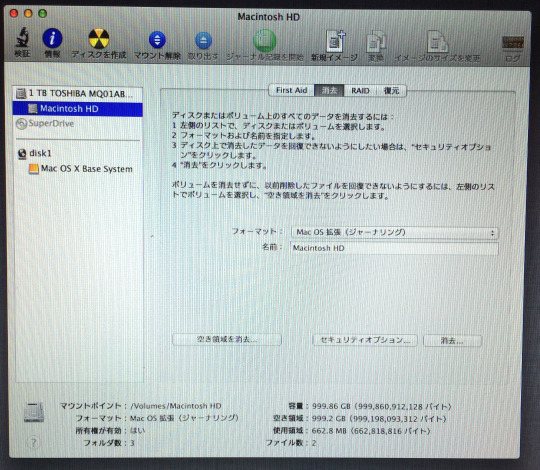
Task: Click the Unmount (マウント解除) toolbar icon
Action: pos(157,40)
